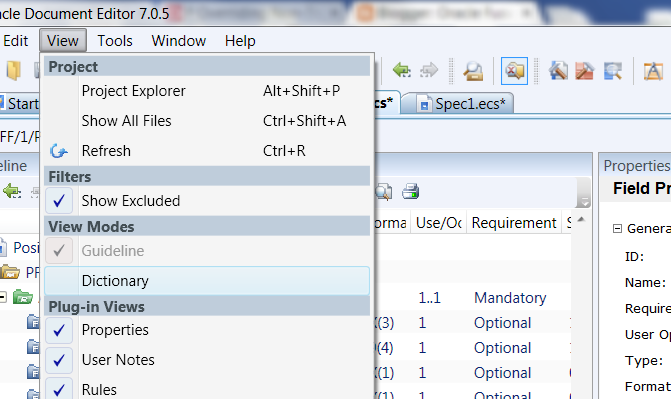Click the printer icon in guideline toolbar
Viewport: 671px width, 399px height.
[410, 192]
